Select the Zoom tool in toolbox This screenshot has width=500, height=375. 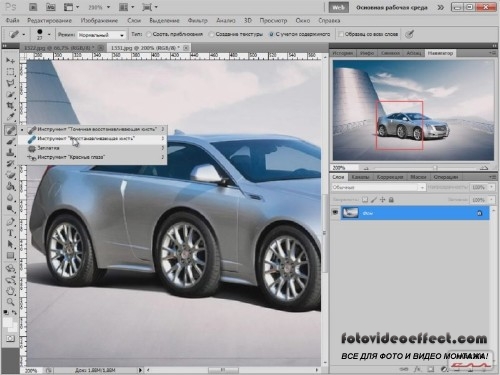click(10, 302)
